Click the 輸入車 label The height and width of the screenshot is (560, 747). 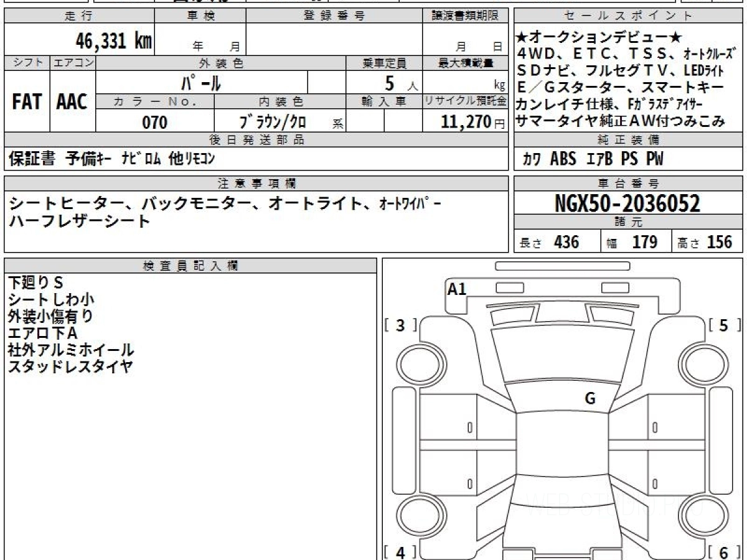pyautogui.click(x=384, y=101)
